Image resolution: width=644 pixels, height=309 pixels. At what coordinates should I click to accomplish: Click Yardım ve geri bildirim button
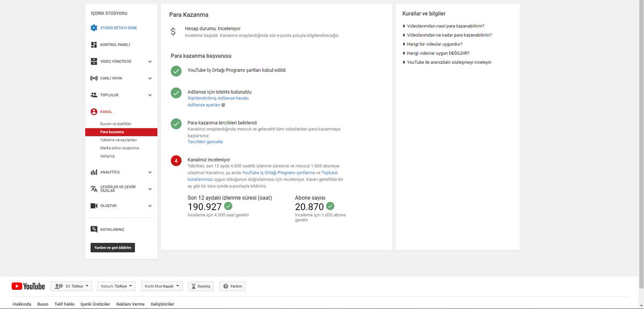113,248
